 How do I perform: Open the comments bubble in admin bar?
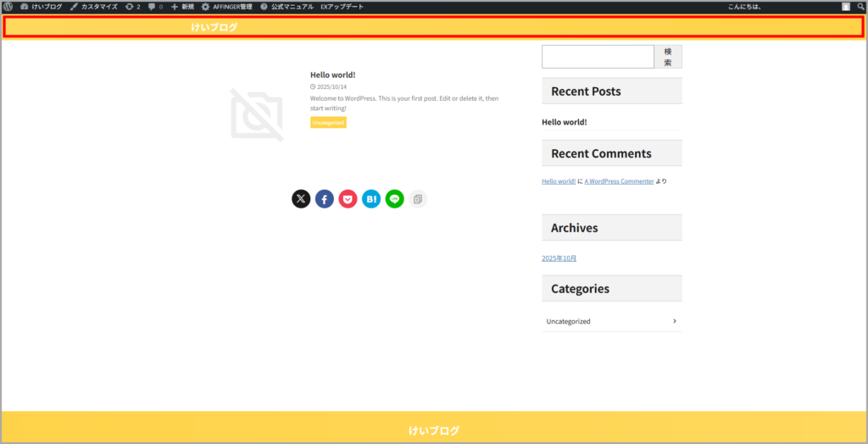(155, 7)
